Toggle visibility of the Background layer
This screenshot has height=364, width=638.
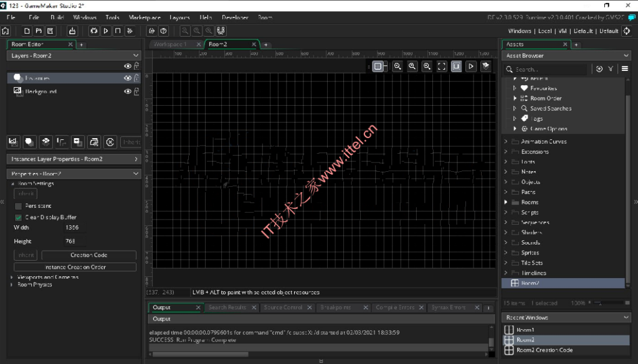[128, 91]
